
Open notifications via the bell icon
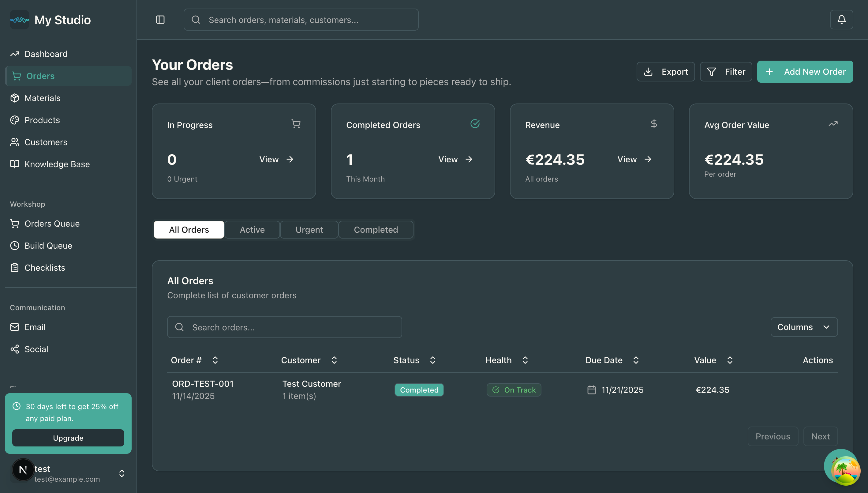[x=842, y=19]
